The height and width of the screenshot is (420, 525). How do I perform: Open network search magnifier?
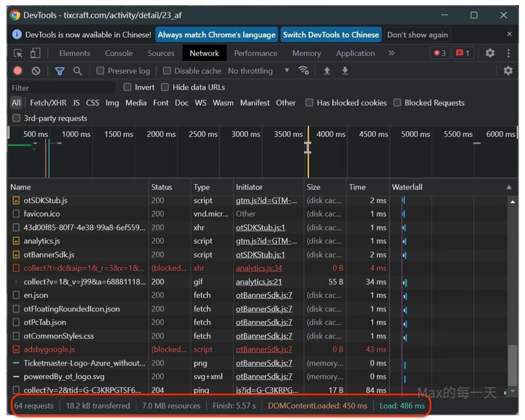[77, 71]
